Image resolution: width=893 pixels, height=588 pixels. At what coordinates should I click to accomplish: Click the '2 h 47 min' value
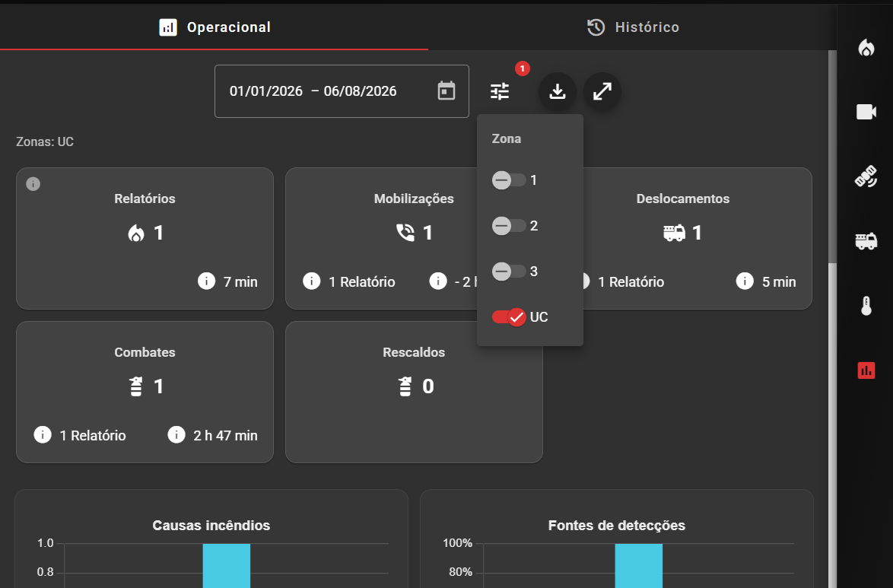coord(225,436)
